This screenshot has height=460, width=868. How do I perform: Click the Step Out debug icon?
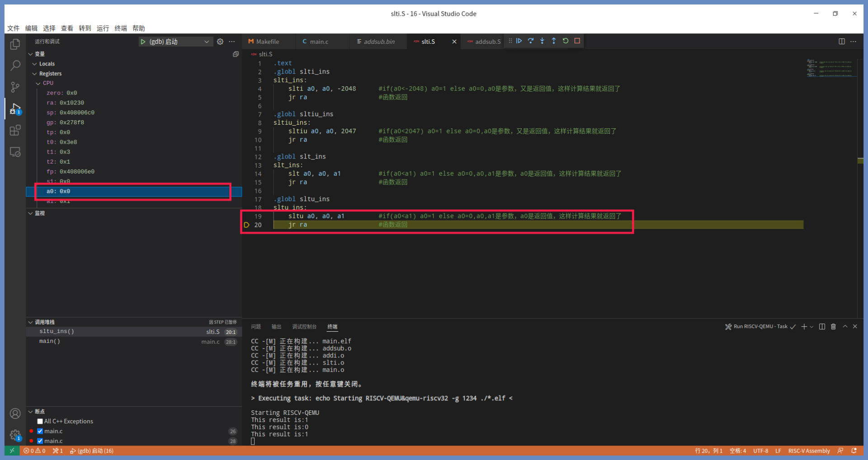point(553,41)
